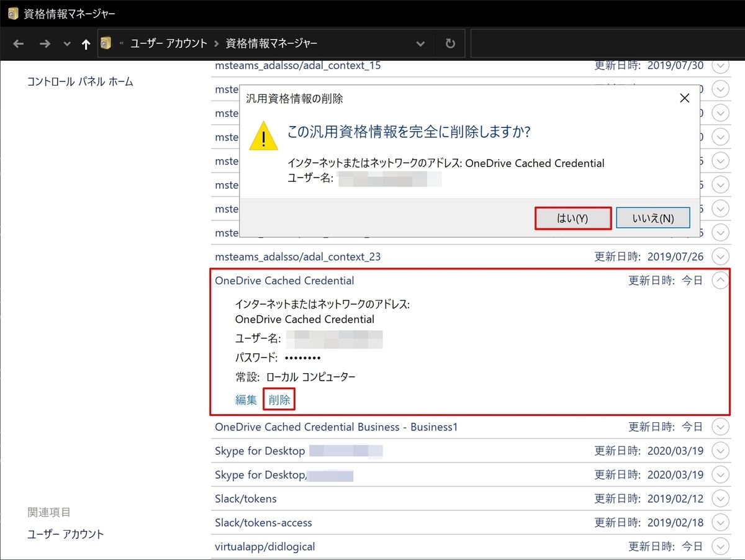745x560 pixels.
Task: Click virtualapp/didlogical credential name
Action: pyautogui.click(x=265, y=547)
